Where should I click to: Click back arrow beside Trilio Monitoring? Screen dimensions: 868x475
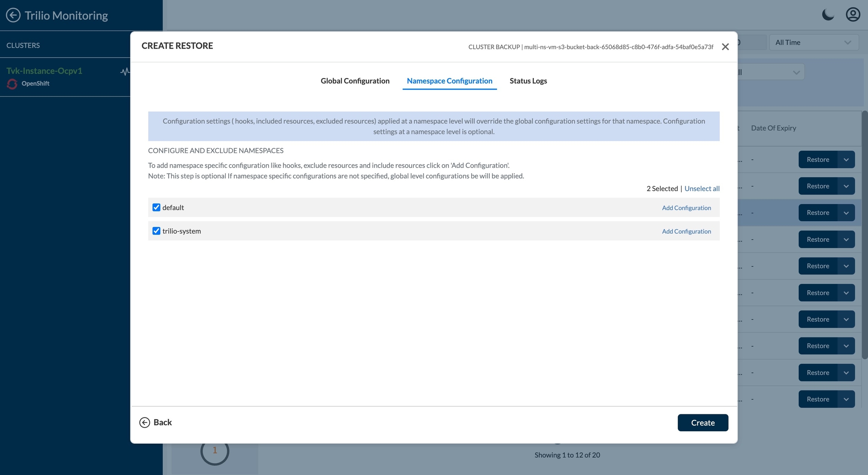tap(13, 15)
